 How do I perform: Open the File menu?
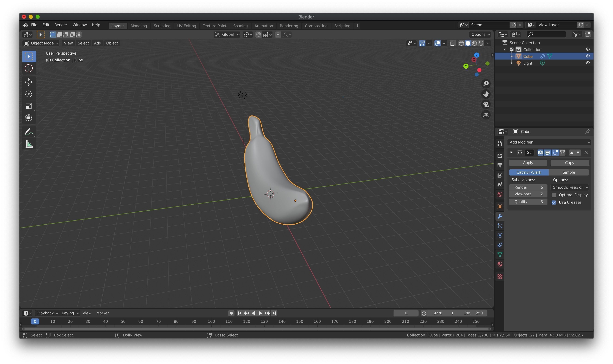(34, 25)
